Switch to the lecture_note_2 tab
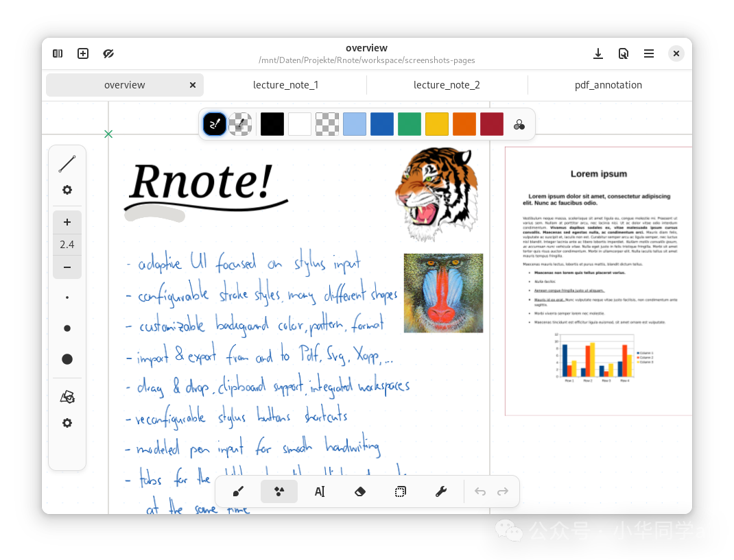Screen dimensions: 734x560 447,85
